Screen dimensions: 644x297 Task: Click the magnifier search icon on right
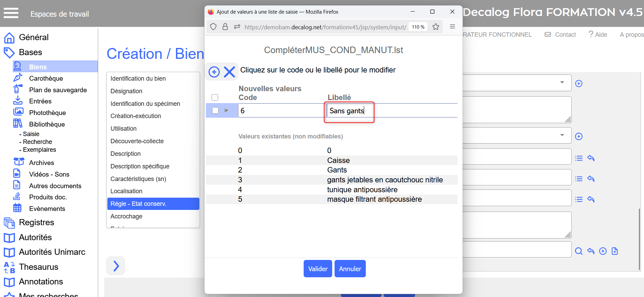(x=578, y=251)
